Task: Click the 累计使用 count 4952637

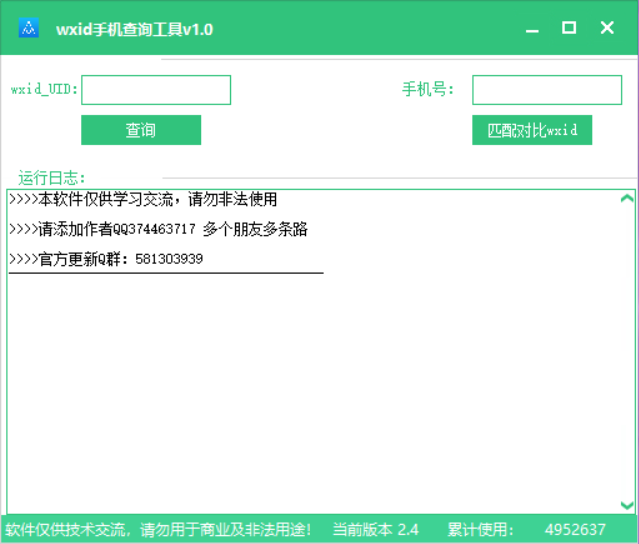Action: (575, 529)
